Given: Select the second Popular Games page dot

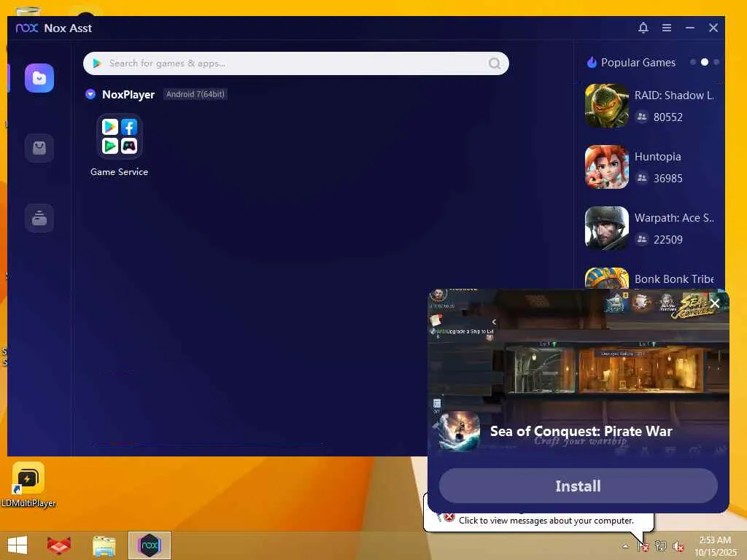Looking at the screenshot, I should [x=705, y=62].
